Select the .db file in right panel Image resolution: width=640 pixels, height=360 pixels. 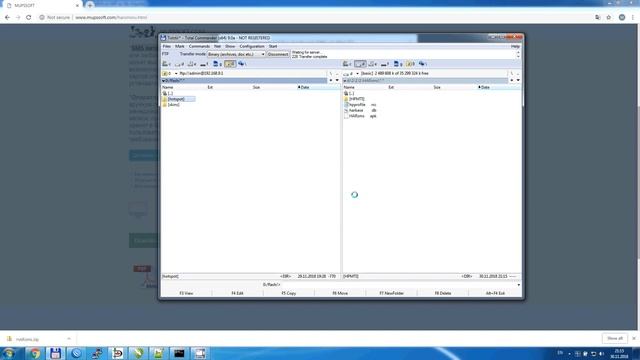pyautogui.click(x=360, y=111)
